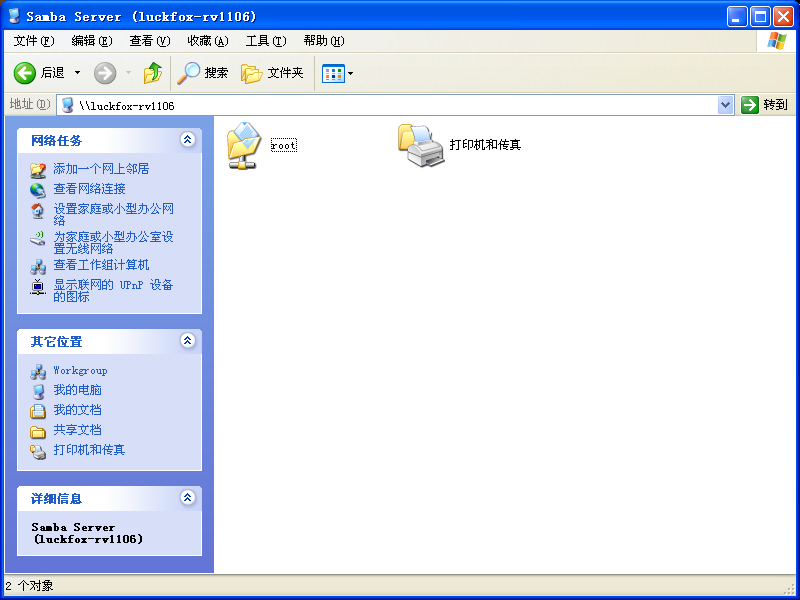
Task: Click the sidebar printer and fax icon
Action: (x=38, y=452)
